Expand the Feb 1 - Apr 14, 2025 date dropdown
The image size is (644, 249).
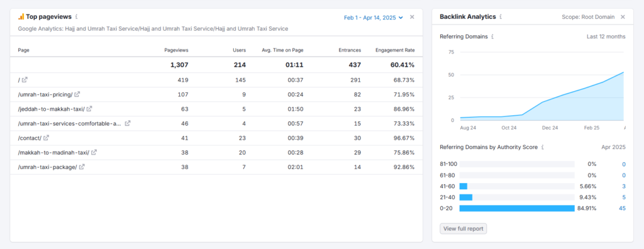(374, 17)
